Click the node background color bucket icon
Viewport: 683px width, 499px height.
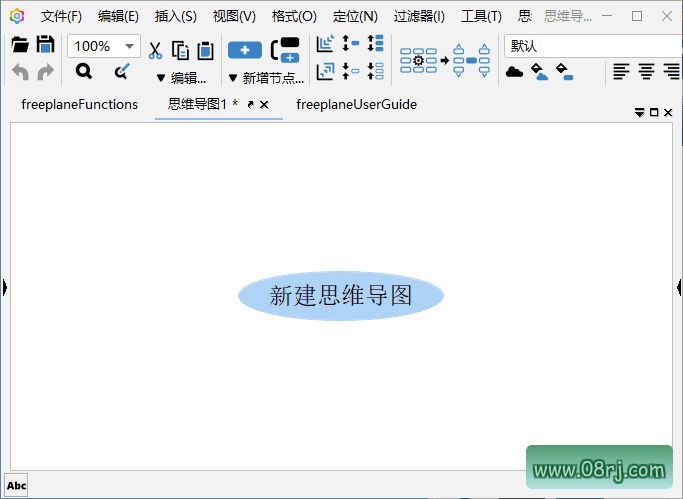(565, 71)
